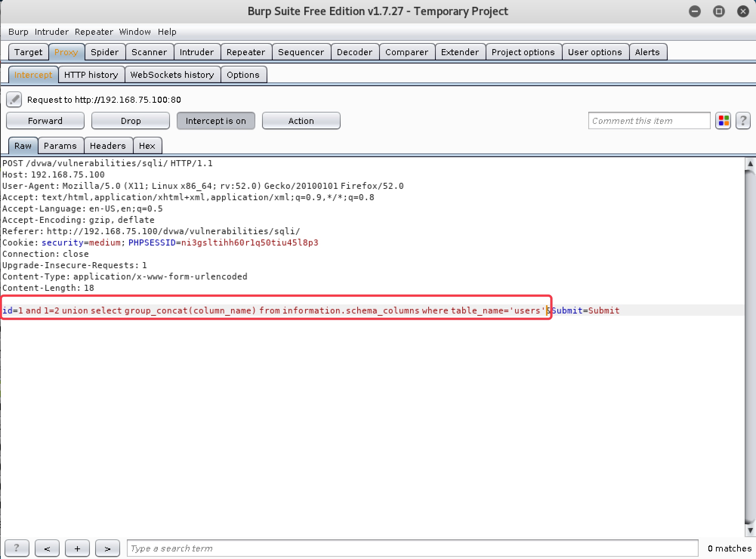
Task: Click the Submit=Submit parameter text
Action: tap(586, 310)
